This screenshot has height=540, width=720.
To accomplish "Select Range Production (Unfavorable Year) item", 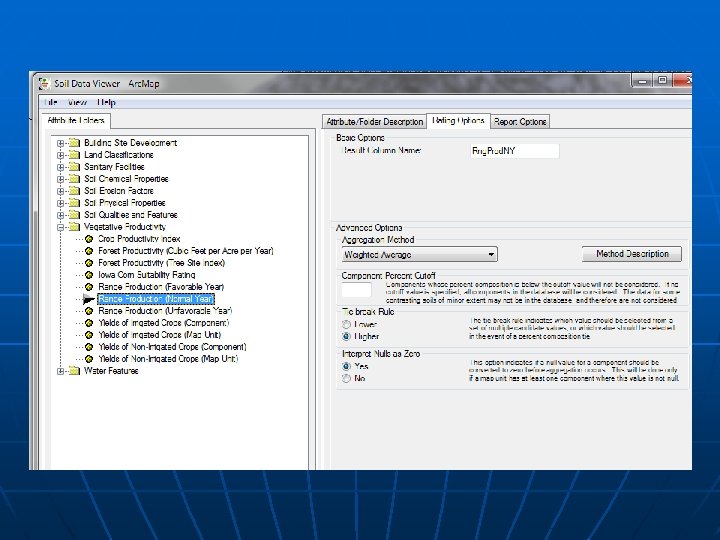I will coord(165,311).
